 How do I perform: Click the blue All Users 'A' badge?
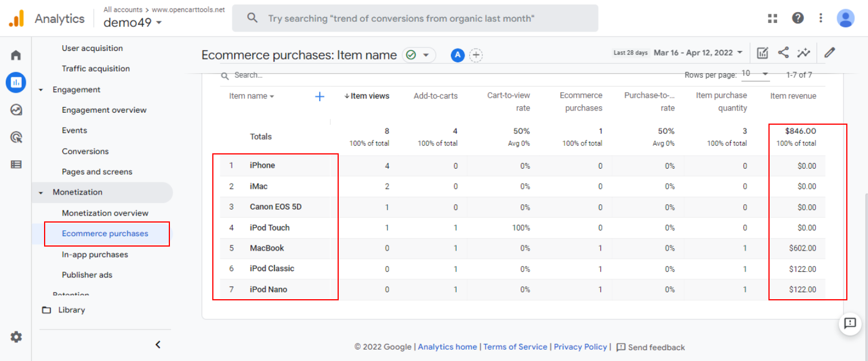point(457,55)
